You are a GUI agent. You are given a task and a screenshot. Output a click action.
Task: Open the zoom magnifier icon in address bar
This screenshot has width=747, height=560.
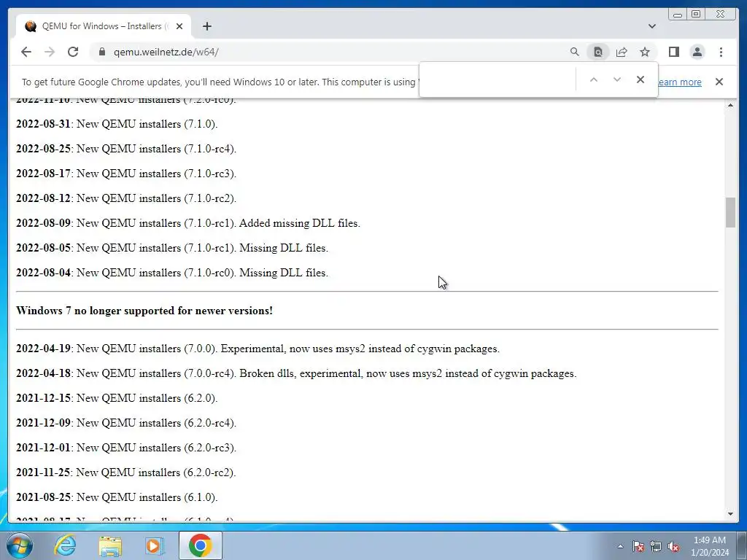coord(575,52)
